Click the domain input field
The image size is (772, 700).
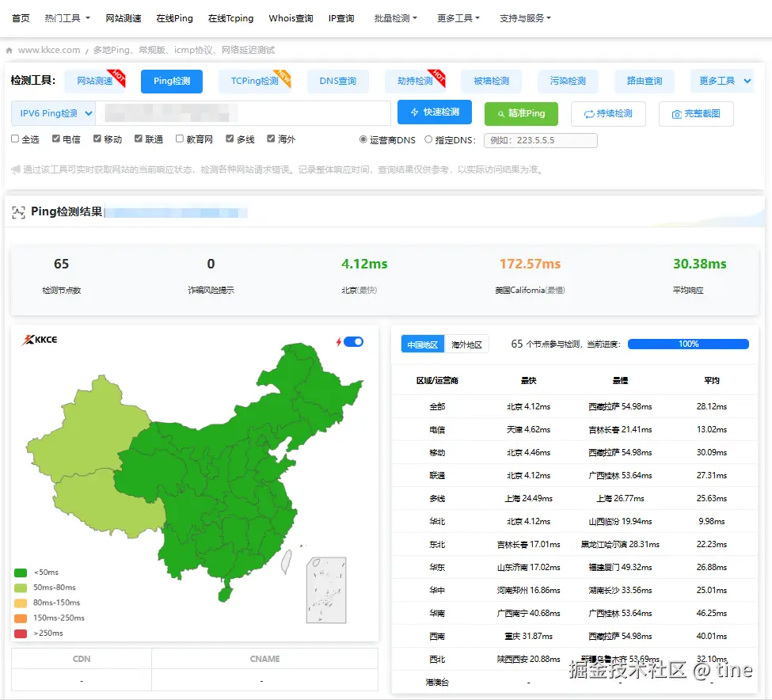point(243,113)
